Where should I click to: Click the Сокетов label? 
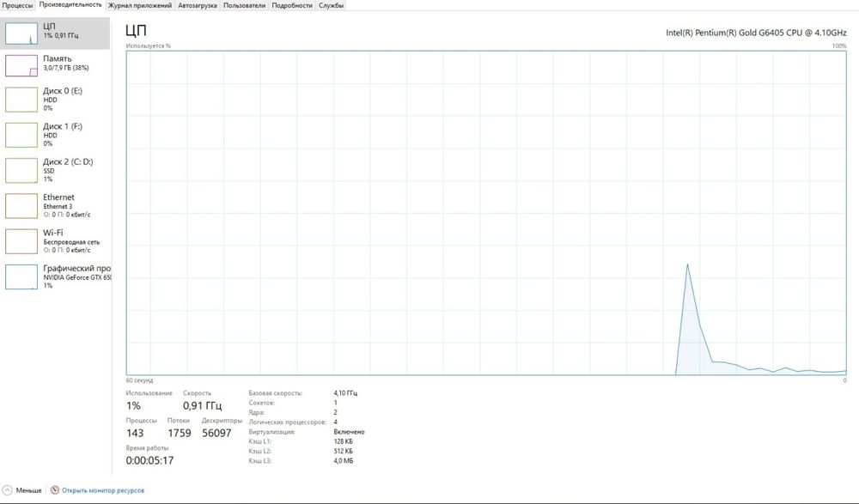(262, 404)
